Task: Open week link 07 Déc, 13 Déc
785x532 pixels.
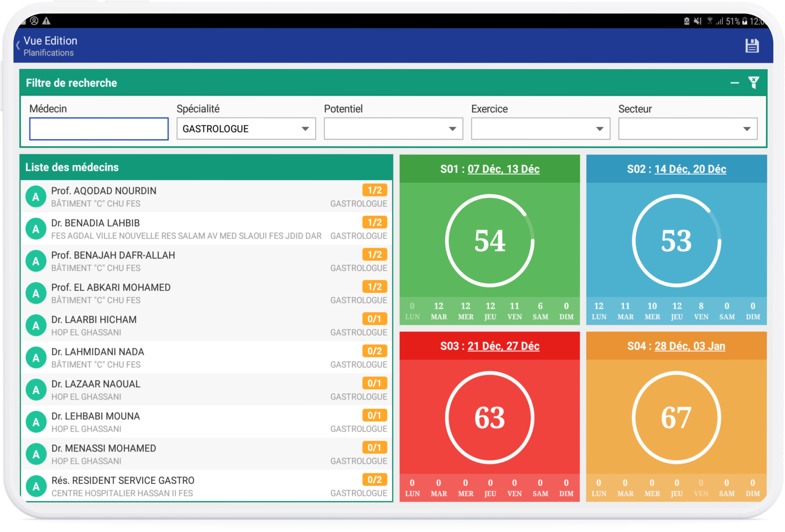Action: pyautogui.click(x=503, y=169)
